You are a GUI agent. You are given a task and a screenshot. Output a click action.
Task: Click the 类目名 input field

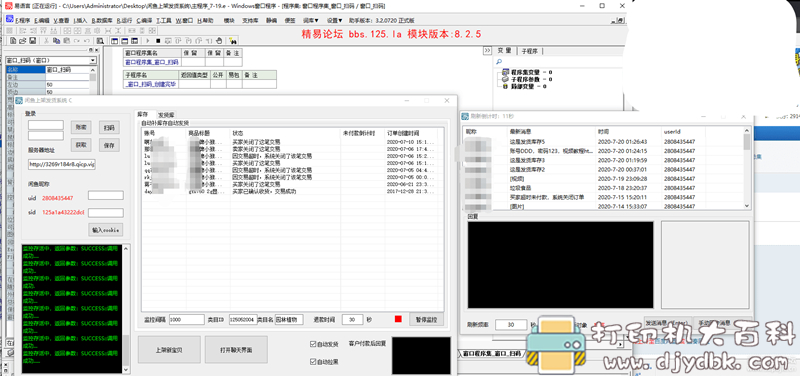tap(289, 319)
